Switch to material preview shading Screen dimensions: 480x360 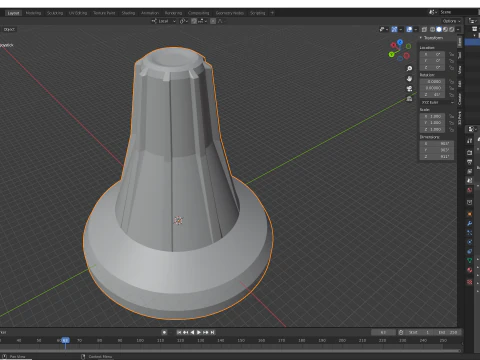coord(445,29)
